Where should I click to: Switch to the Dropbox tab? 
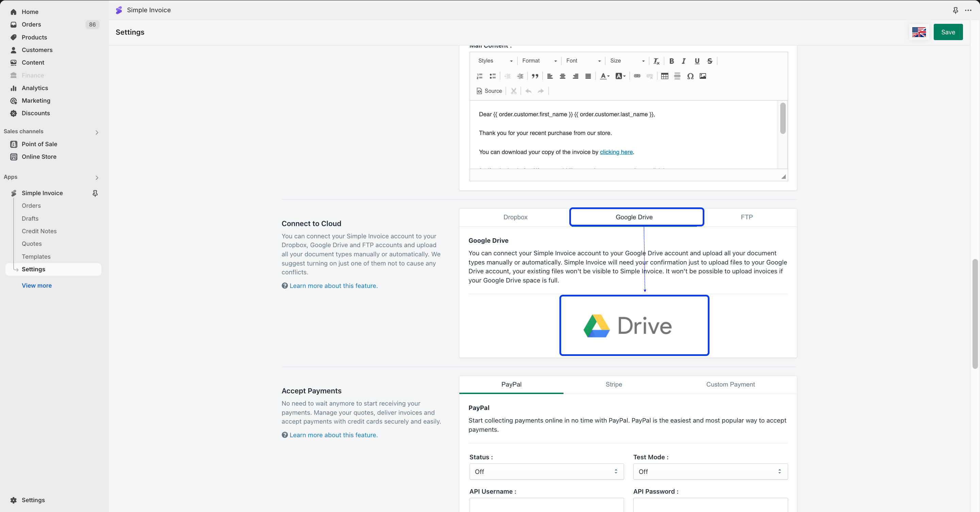coord(515,217)
